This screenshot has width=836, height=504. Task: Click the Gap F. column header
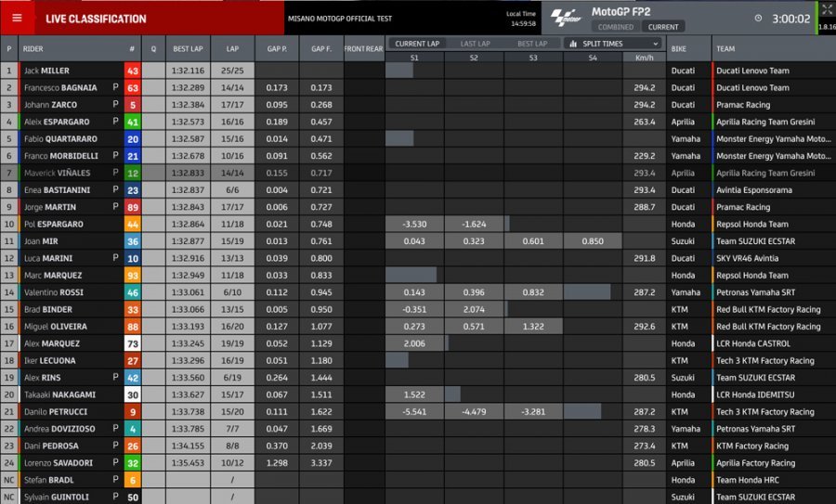tap(322, 48)
